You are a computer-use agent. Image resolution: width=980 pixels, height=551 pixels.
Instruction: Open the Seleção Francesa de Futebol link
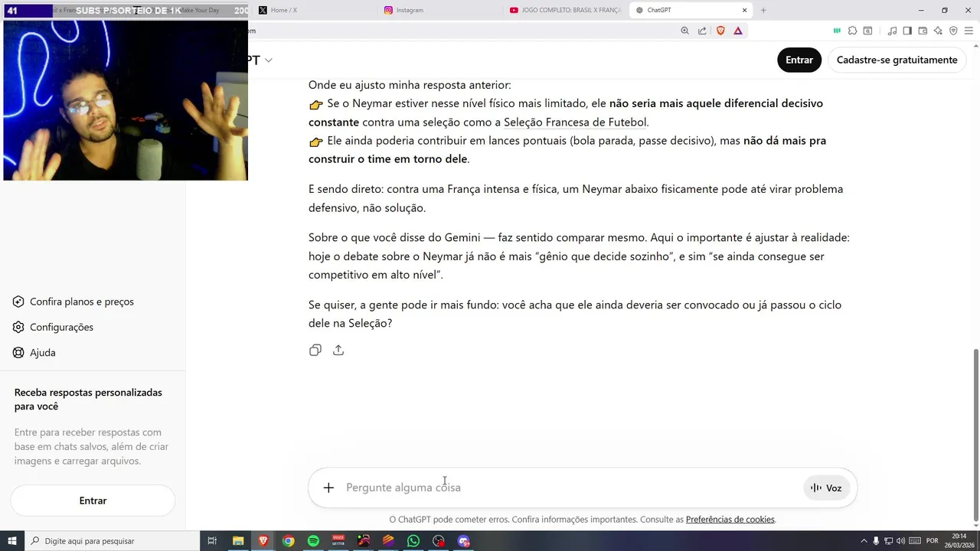pos(575,122)
